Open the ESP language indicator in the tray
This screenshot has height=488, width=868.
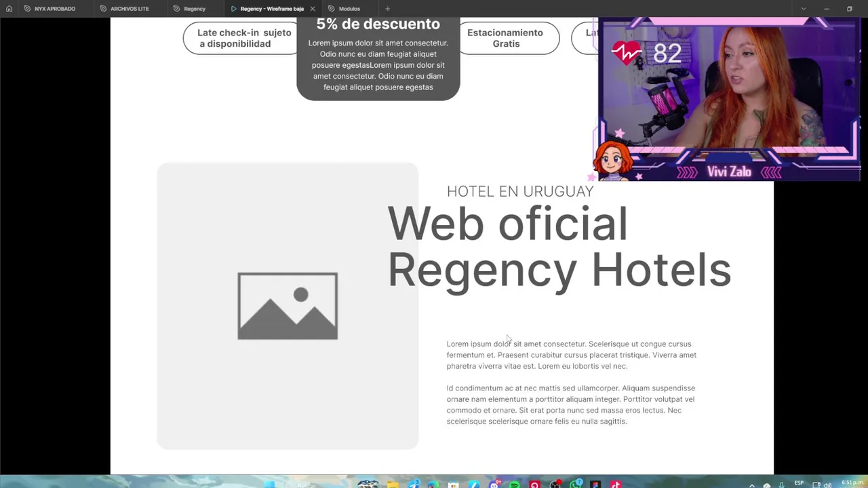[x=799, y=483]
